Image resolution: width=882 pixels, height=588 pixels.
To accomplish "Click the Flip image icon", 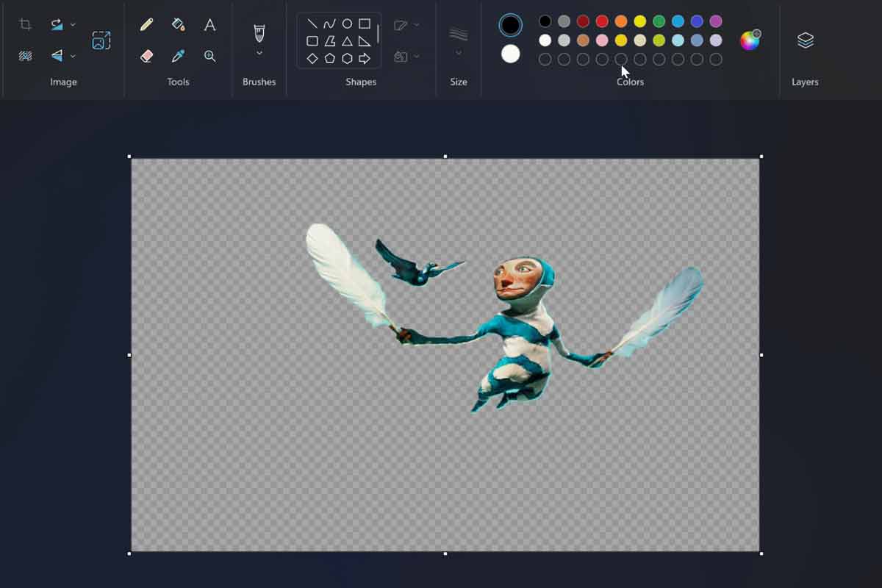I will pos(57,56).
